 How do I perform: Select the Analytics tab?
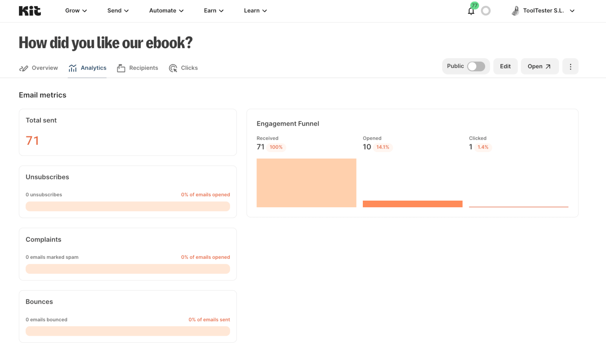pos(87,68)
